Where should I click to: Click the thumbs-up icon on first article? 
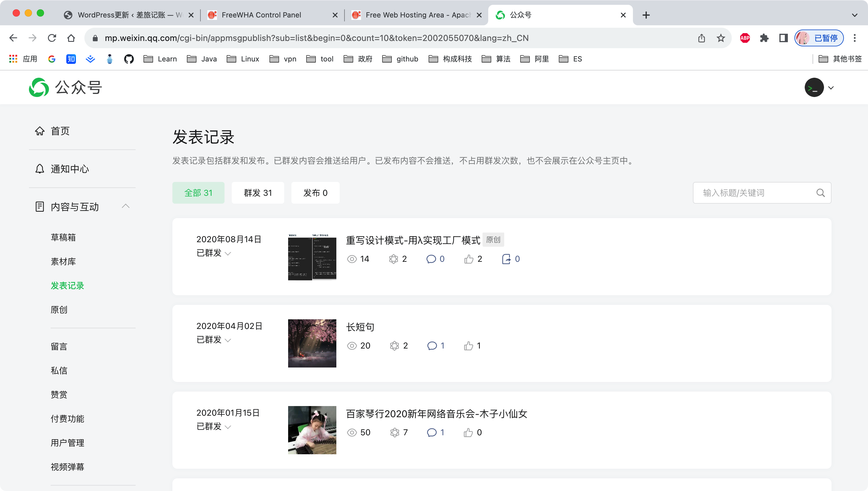(x=469, y=259)
